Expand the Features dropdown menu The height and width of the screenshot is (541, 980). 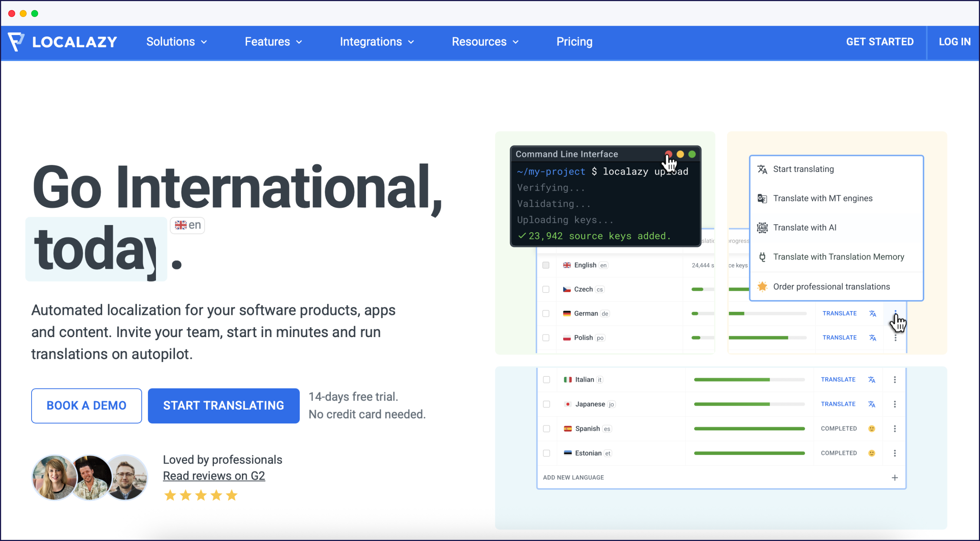[273, 42]
